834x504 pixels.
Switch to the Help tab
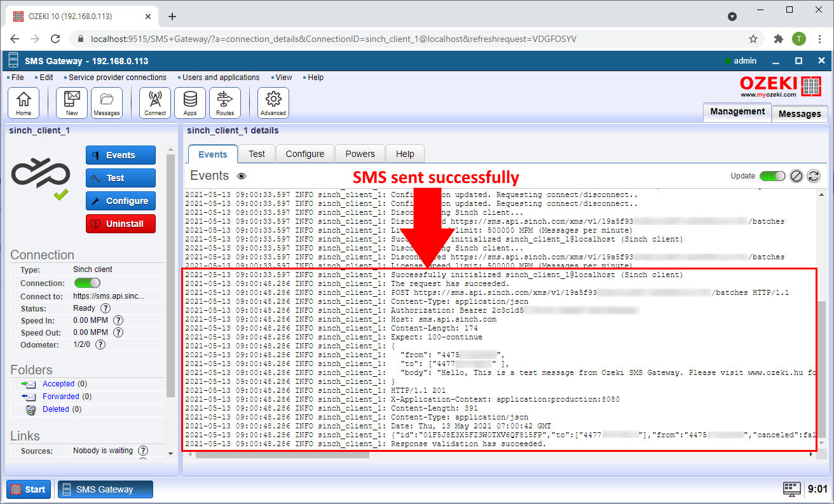pyautogui.click(x=405, y=154)
